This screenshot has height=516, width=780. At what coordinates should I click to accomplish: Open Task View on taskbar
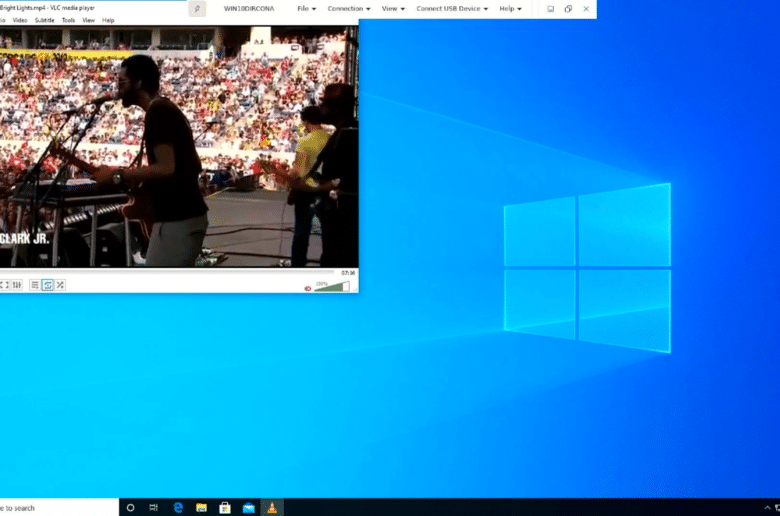pyautogui.click(x=154, y=508)
